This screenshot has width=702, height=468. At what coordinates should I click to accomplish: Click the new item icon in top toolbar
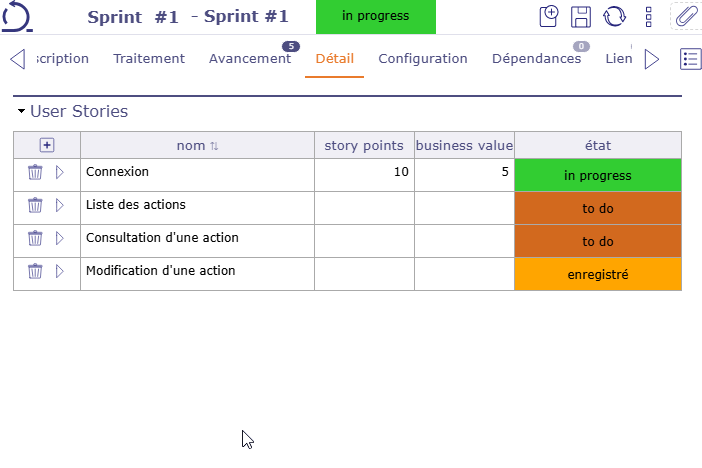[548, 16]
